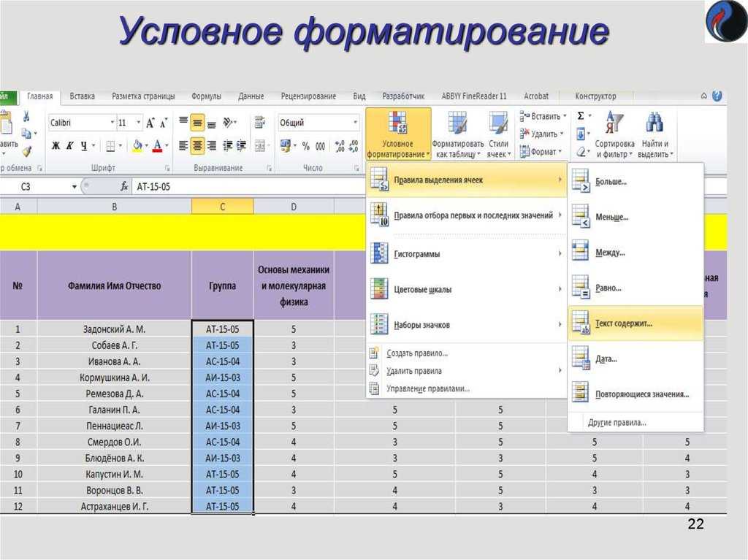The height and width of the screenshot is (560, 748).
Task: Click the function fx icon
Action: coord(124,186)
